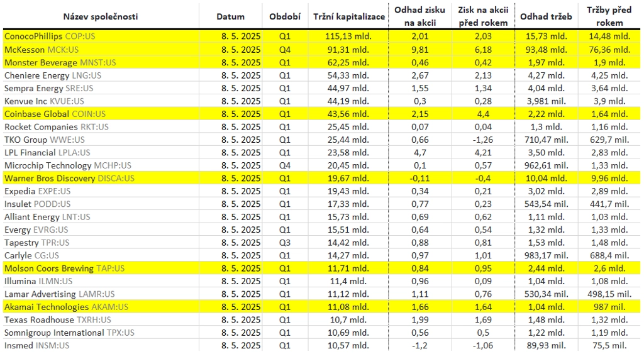644x354 pixels.
Task: Click revenue estimate '10,04 mld.'
Action: [x=547, y=179]
